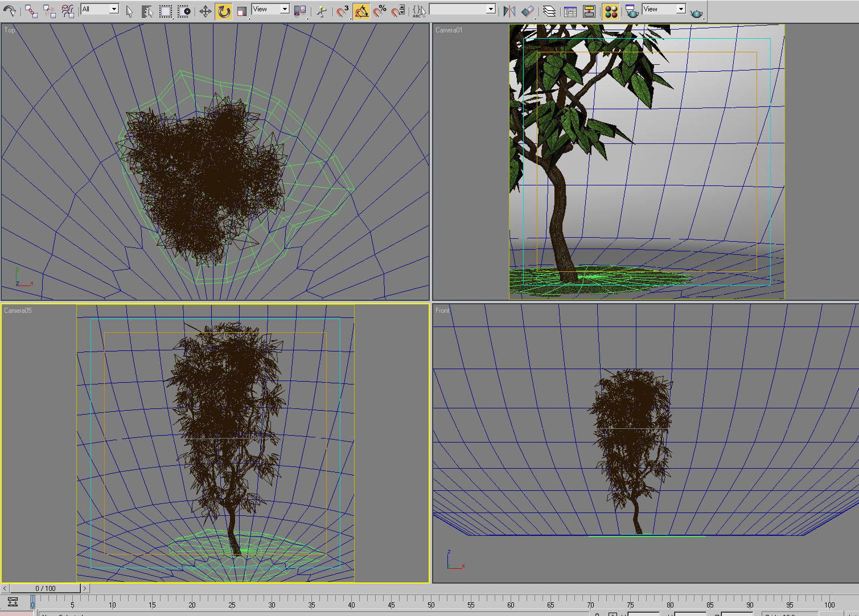This screenshot has height=616, width=859.
Task: Open Edit Named Selection Sets
Action: coord(419,11)
